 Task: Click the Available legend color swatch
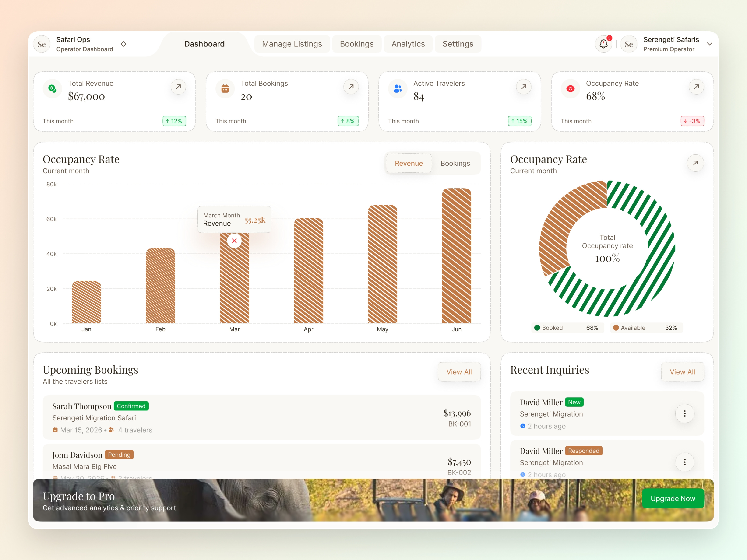click(616, 327)
